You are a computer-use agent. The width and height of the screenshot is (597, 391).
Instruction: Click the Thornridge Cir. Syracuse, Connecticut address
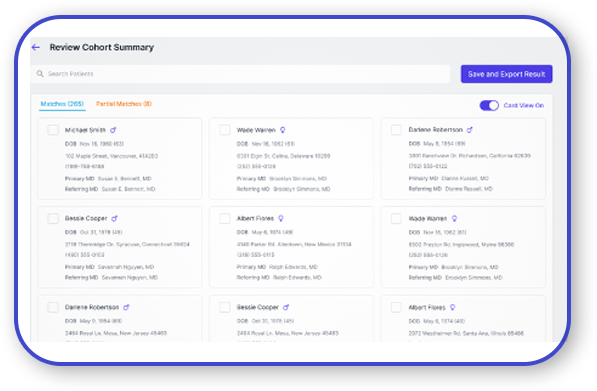(x=127, y=244)
